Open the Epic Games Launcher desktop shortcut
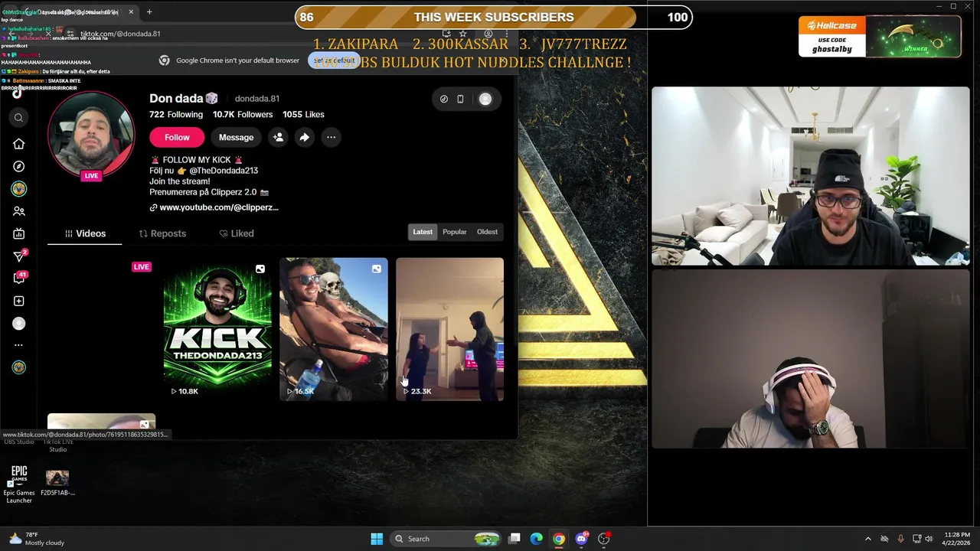Viewport: 980px width, 551px height. point(19,484)
